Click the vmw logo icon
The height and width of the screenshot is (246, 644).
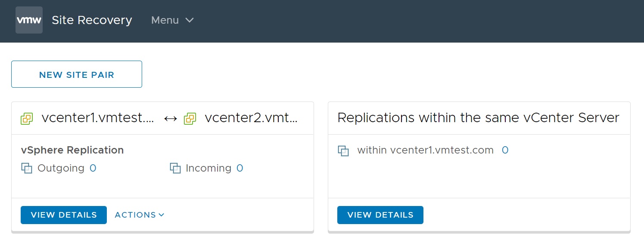point(29,20)
